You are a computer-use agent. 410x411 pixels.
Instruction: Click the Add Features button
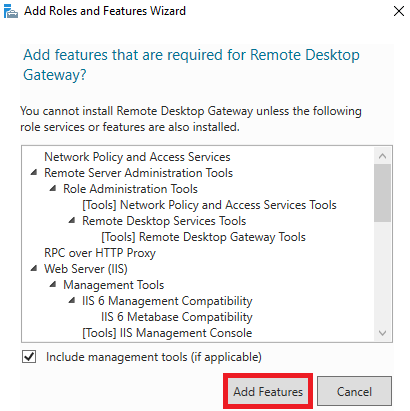click(268, 391)
